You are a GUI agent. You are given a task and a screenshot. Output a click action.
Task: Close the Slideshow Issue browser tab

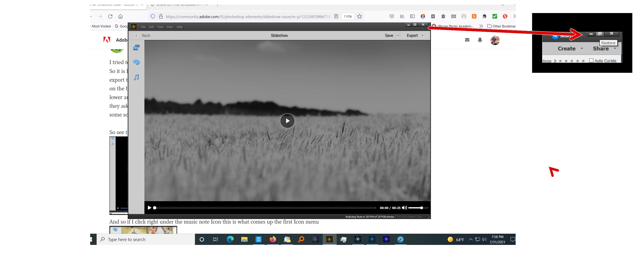tap(142, 5)
